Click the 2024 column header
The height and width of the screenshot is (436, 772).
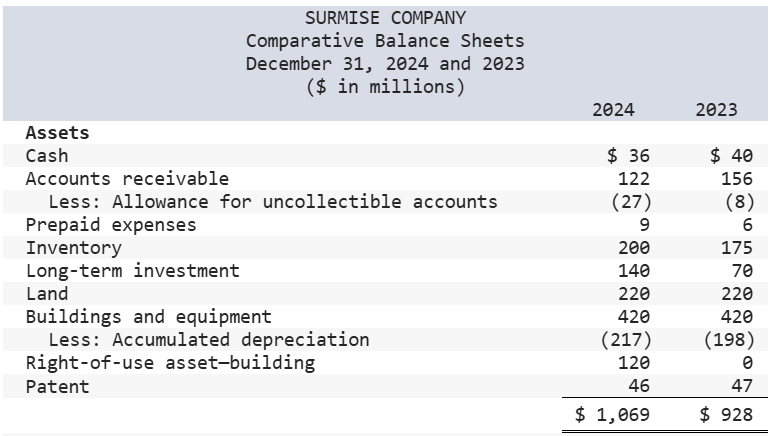613,110
